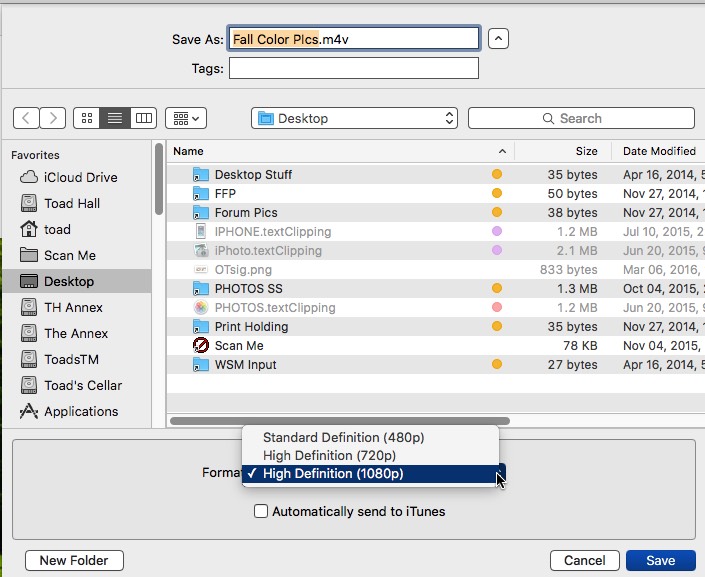Click the Tags input field
Screen dimensions: 705x577
[x=354, y=68]
